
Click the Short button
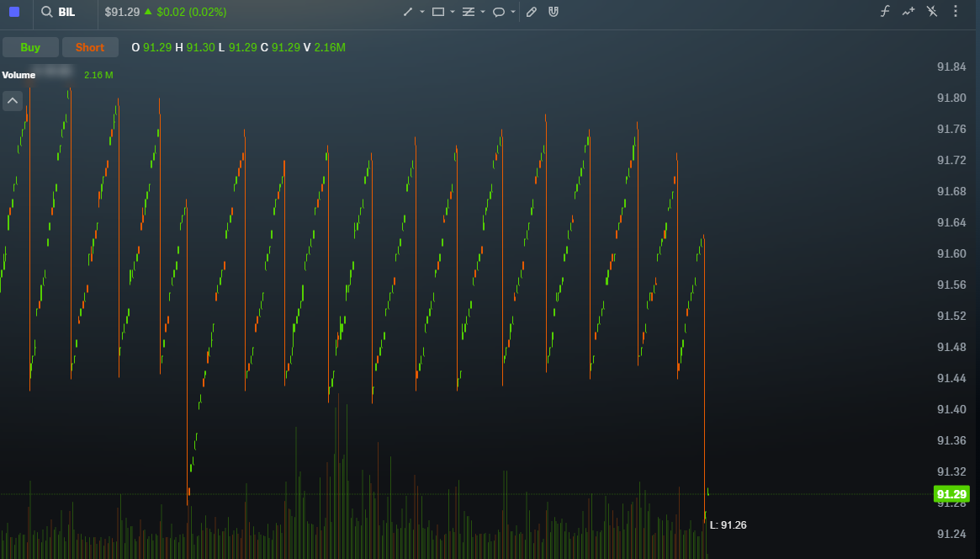click(x=90, y=47)
